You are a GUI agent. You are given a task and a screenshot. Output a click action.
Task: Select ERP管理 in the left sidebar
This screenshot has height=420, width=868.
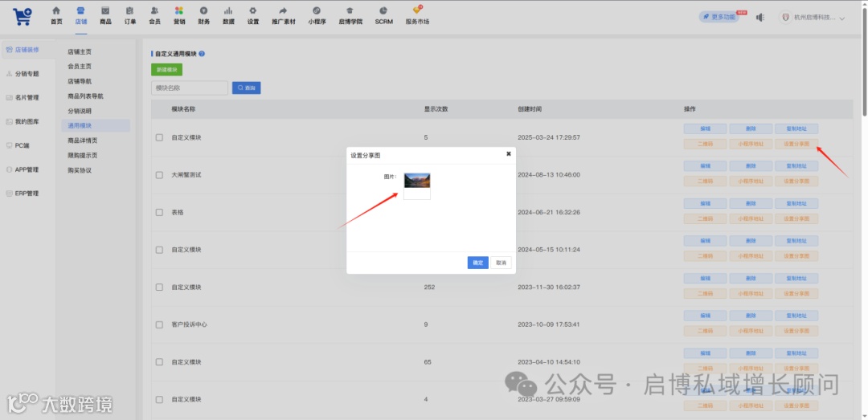click(27, 193)
